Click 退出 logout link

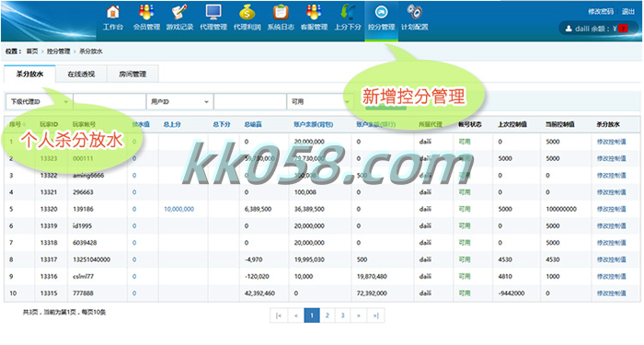[627, 11]
